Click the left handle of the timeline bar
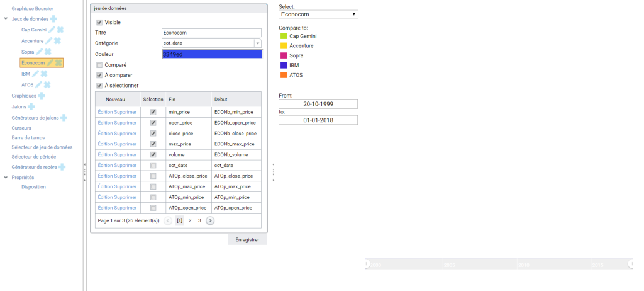 [367, 263]
